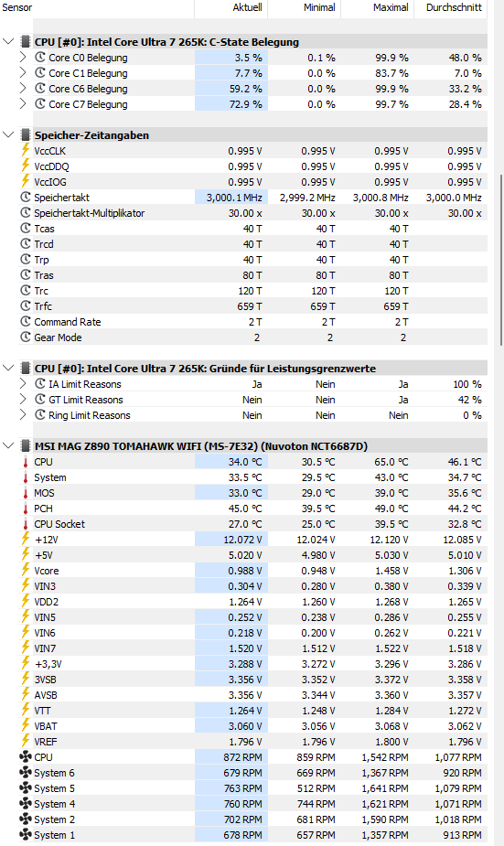Click the lightning bolt icon next to VccCLK
This screenshot has width=504, height=846.
tap(26, 151)
